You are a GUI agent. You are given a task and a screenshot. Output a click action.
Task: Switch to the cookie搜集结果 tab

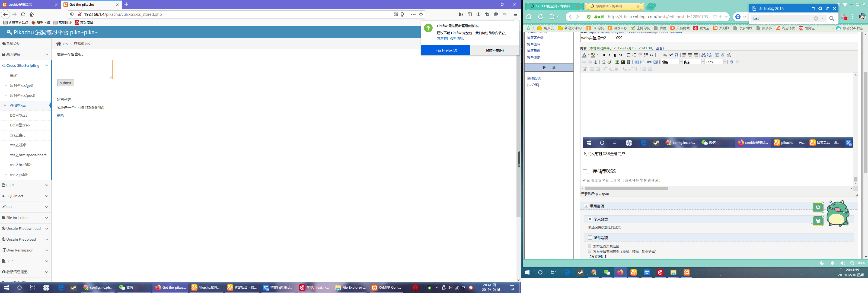20,5
